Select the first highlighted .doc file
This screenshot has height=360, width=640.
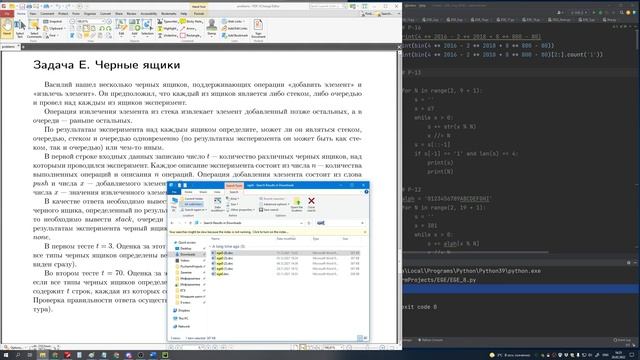pyautogui.click(x=286, y=253)
